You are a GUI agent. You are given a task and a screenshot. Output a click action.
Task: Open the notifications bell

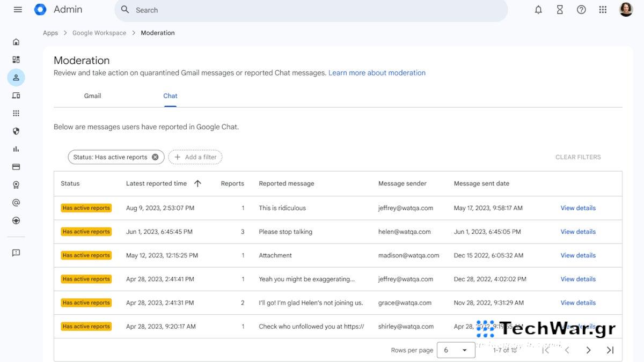[x=538, y=10]
